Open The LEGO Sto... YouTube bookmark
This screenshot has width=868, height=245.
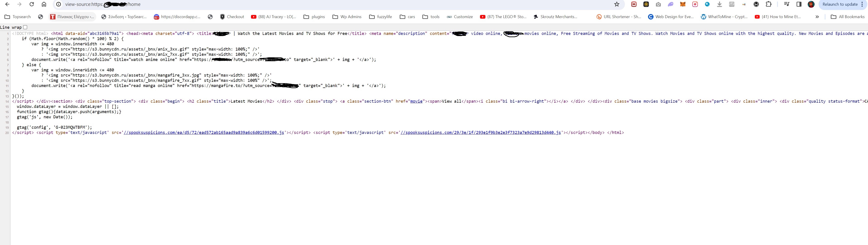click(503, 17)
